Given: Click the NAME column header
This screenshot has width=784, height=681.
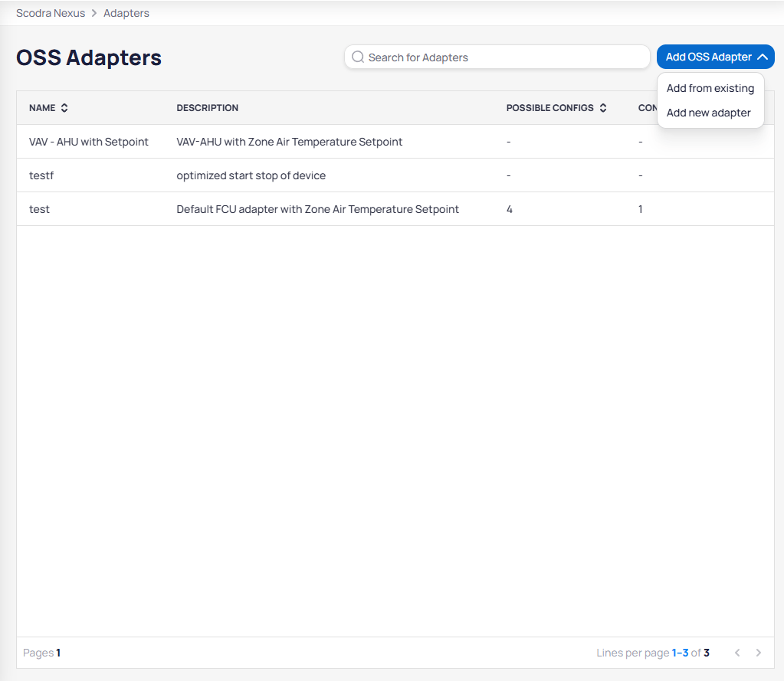Looking at the screenshot, I should pyautogui.click(x=42, y=108).
